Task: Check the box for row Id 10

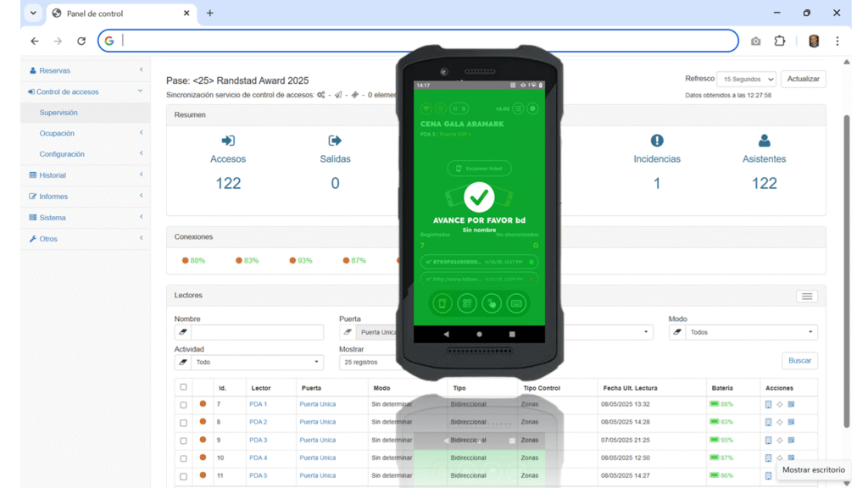Action: 183,458
